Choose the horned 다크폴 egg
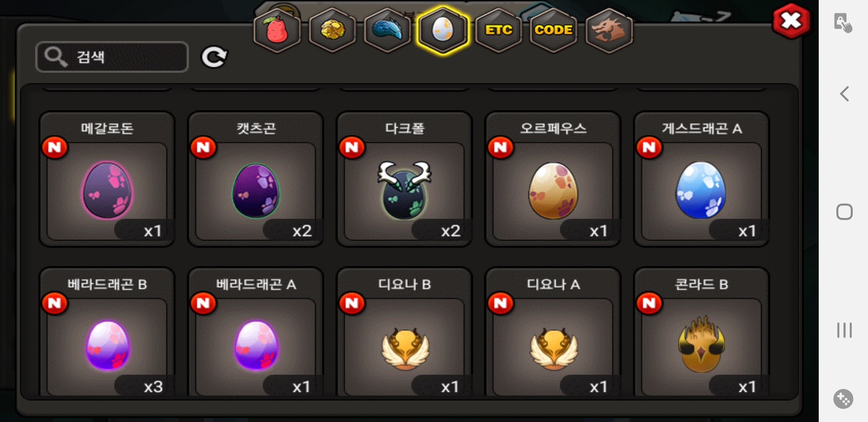Viewport: 868px width, 422px height. coord(404,179)
